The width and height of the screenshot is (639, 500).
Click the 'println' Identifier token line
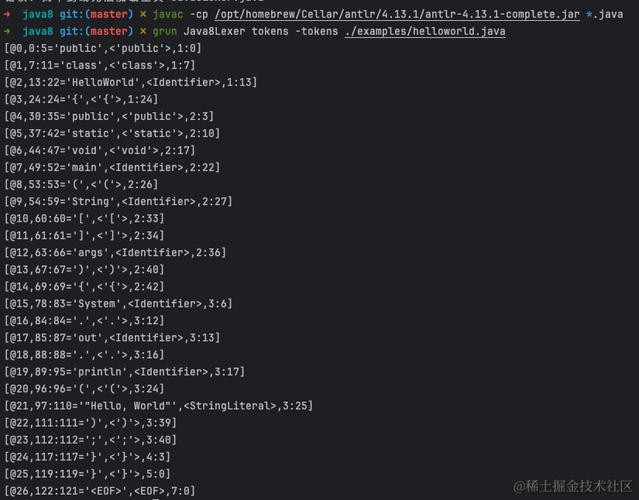[x=125, y=372]
